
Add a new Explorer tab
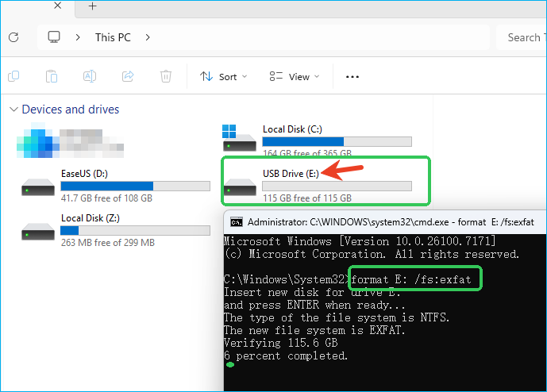click(x=92, y=6)
